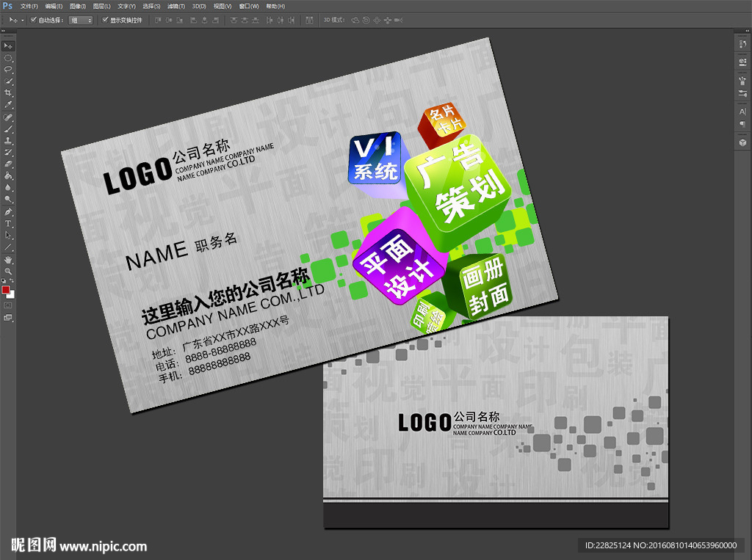Select the Move tool in the toolbox
The width and height of the screenshot is (752, 560).
pyautogui.click(x=8, y=46)
